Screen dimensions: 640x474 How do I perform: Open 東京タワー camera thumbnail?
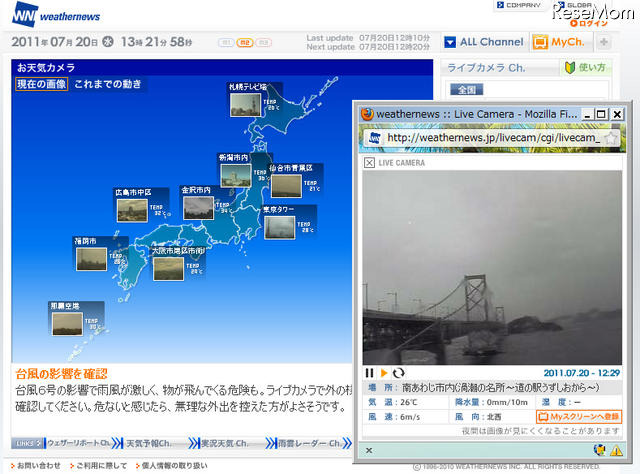tap(280, 227)
